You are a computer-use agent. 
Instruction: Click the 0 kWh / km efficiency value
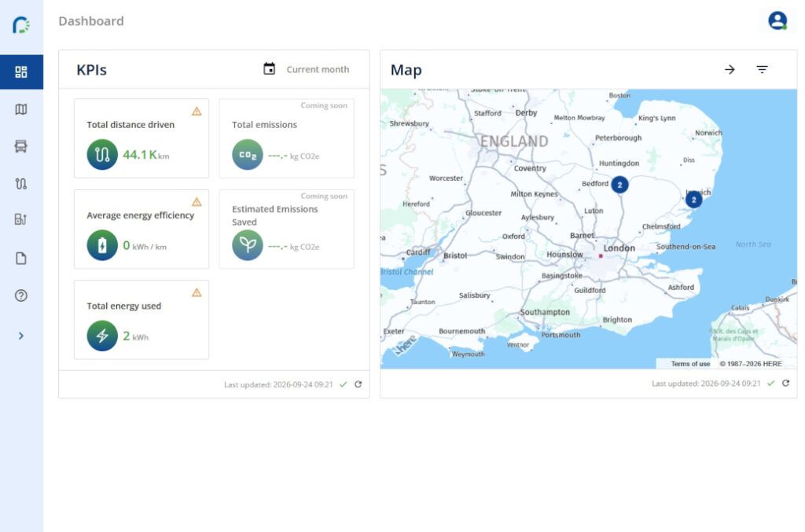pos(145,246)
